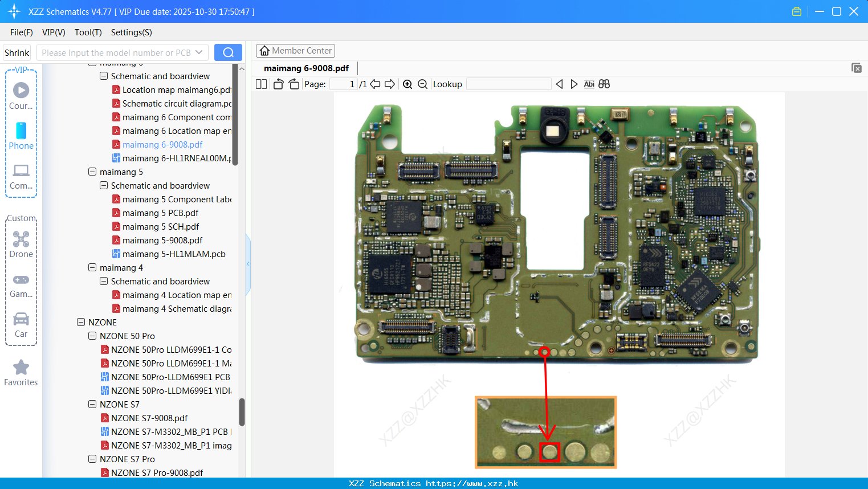Viewport: 868px width, 489px height.
Task: Open NZONE S7-M3302_MB_P1 PCB file
Action: [x=166, y=431]
